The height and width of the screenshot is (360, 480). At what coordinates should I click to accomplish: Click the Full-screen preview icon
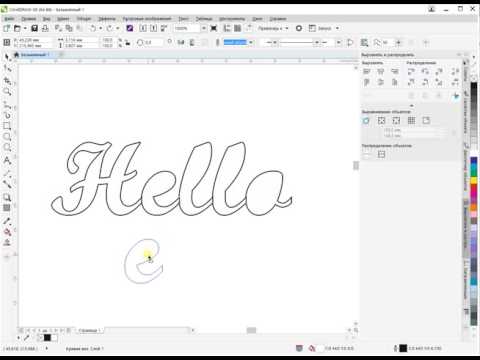(214, 28)
